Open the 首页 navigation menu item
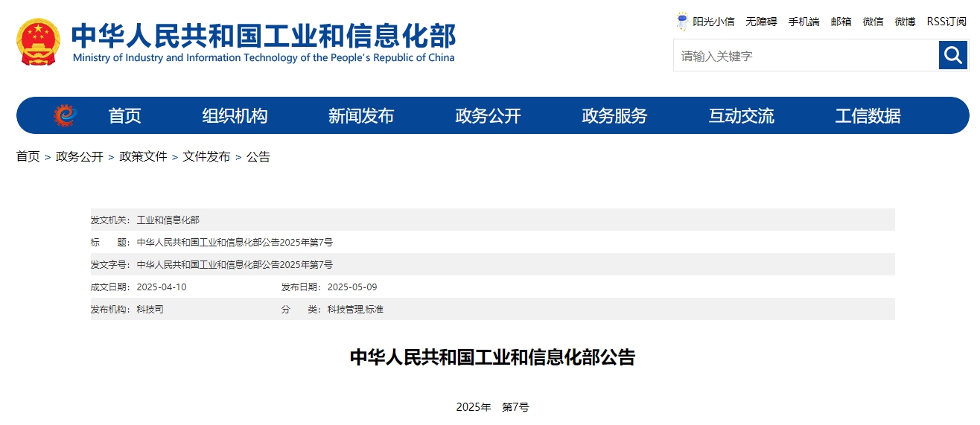Image resolution: width=980 pixels, height=425 pixels. [124, 115]
